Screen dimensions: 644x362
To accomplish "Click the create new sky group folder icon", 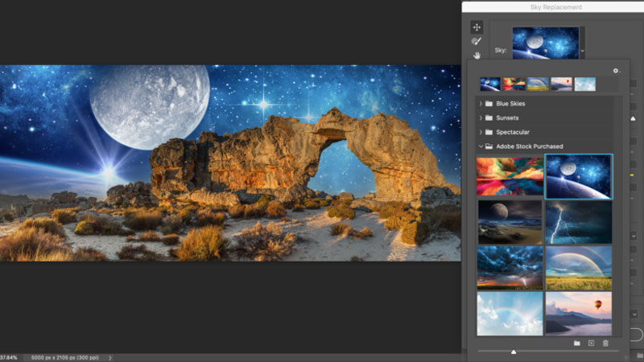I will click(x=577, y=343).
